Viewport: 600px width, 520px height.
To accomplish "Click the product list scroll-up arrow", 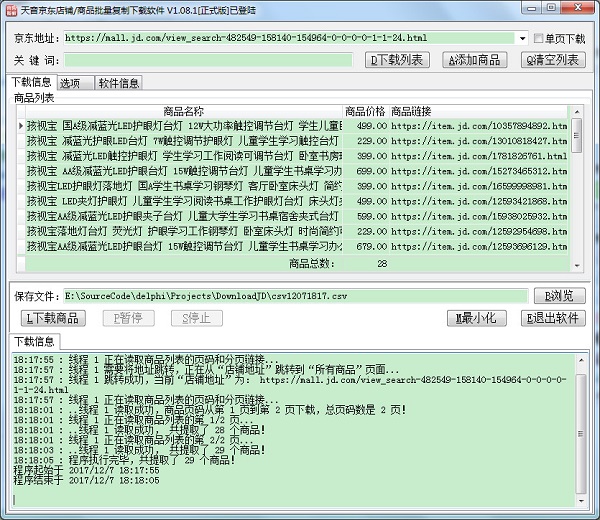I will 577,112.
